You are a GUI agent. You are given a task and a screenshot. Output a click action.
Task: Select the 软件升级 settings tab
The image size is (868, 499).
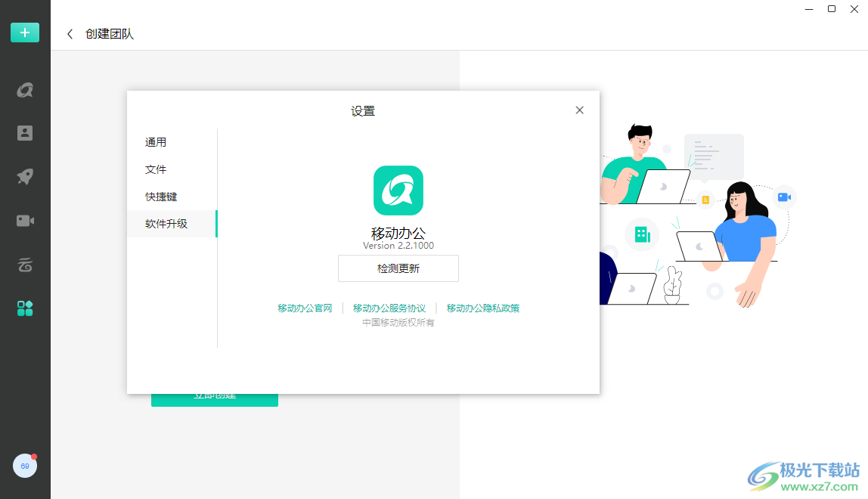click(172, 224)
